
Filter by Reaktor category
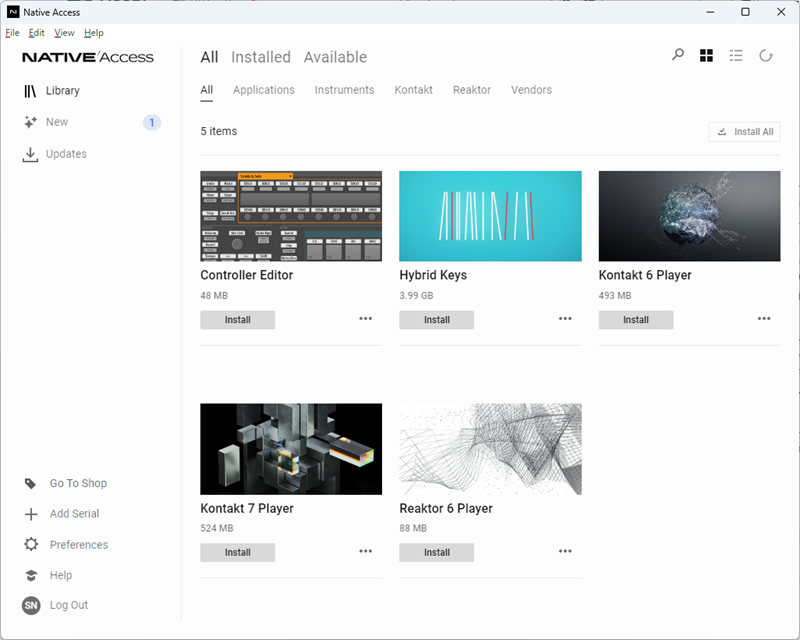[x=472, y=90]
